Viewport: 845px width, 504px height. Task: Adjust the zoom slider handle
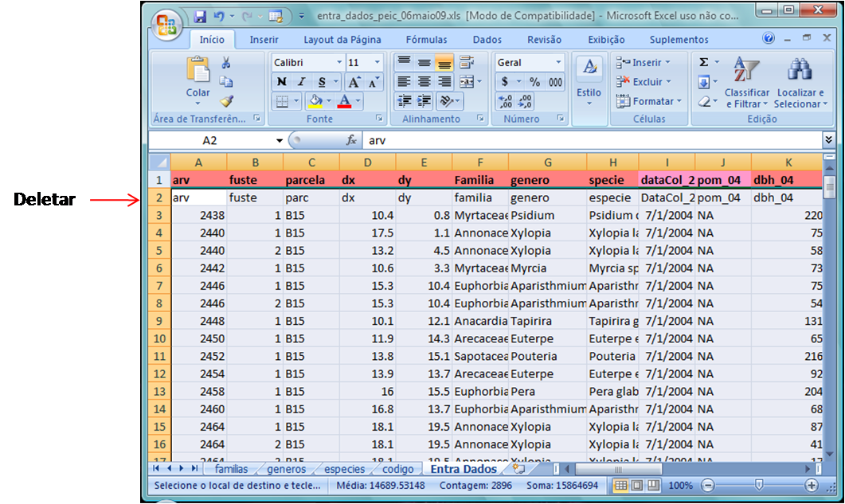coord(759,485)
